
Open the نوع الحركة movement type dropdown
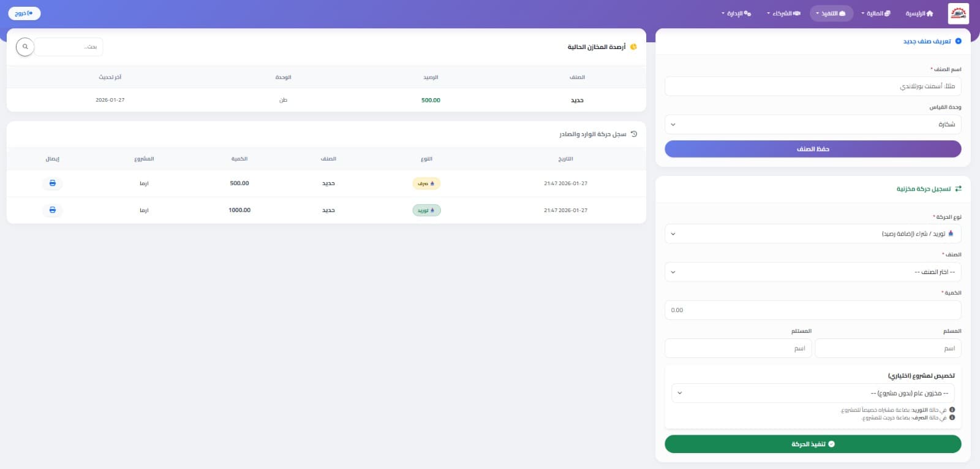pyautogui.click(x=813, y=234)
